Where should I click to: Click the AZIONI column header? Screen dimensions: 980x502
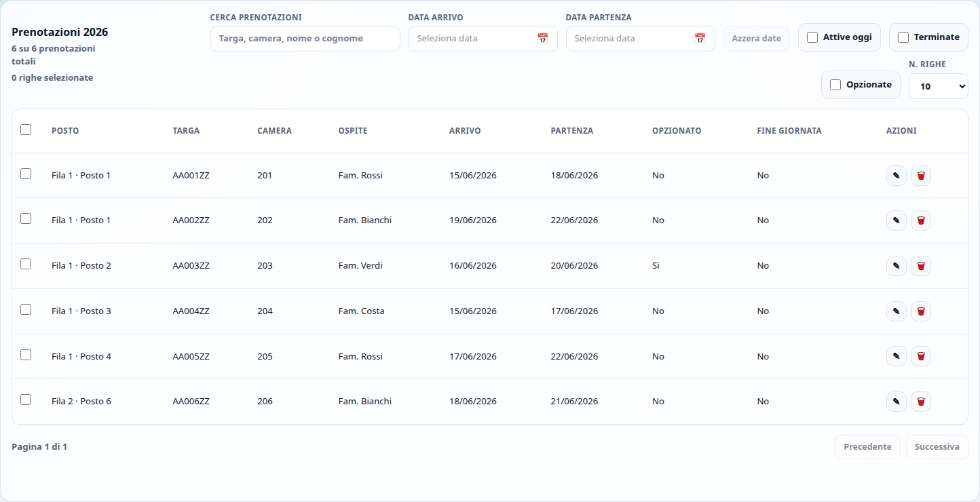point(901,131)
